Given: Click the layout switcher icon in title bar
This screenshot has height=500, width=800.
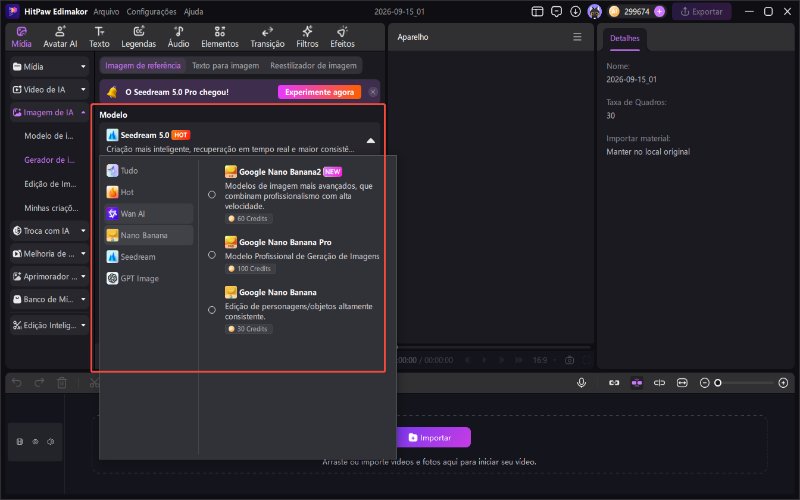Looking at the screenshot, I should click(x=537, y=12).
